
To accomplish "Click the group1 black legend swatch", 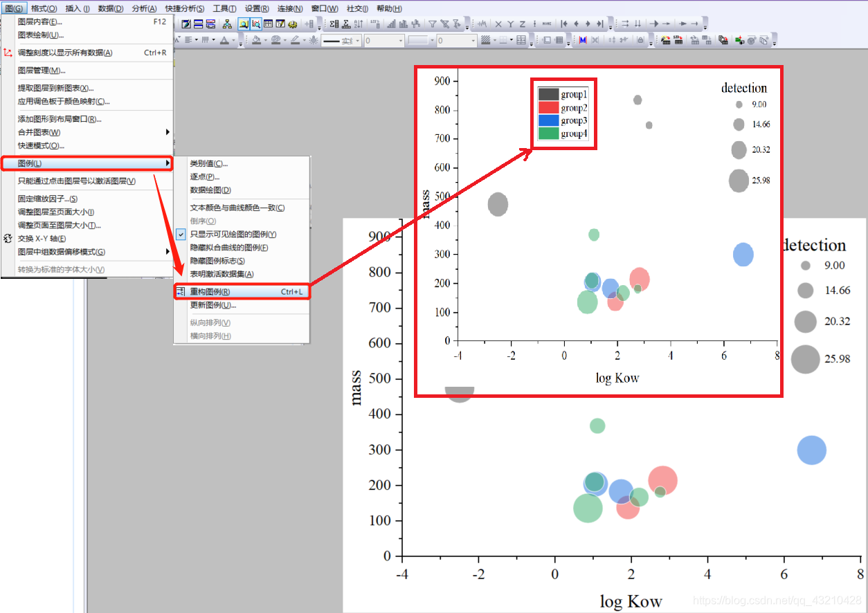I will pyautogui.click(x=548, y=94).
